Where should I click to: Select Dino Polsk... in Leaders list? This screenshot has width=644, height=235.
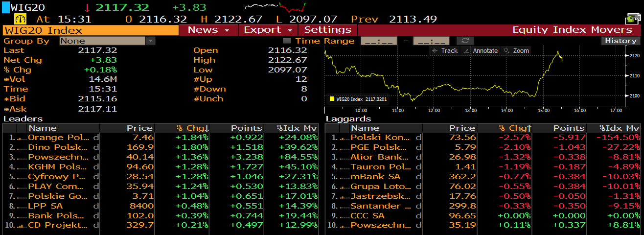click(58, 148)
